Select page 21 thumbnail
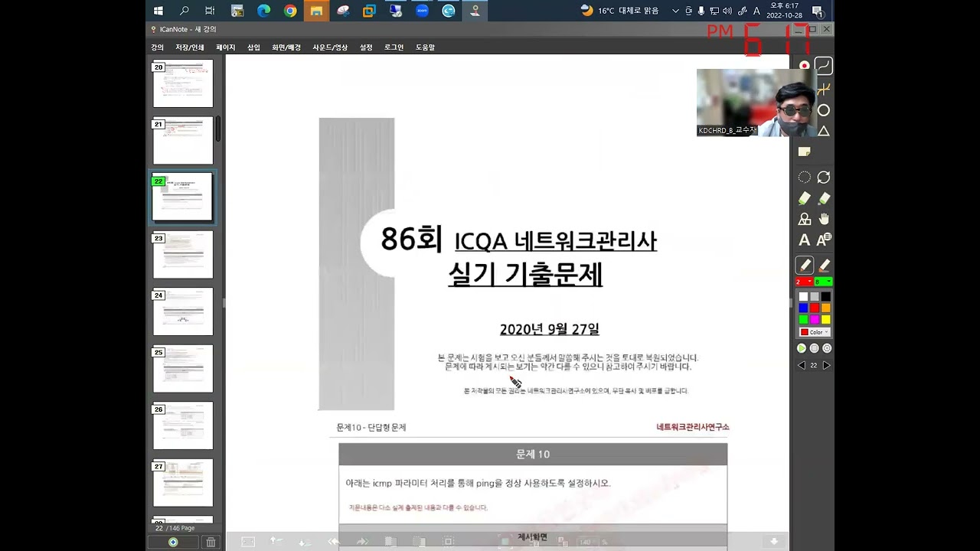 point(183,141)
